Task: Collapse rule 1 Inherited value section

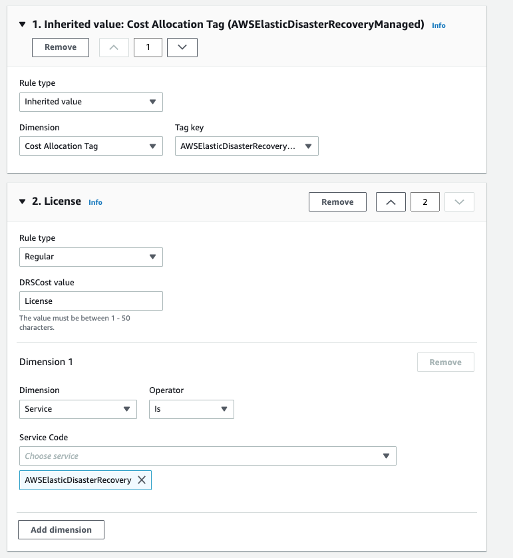Action: pyautogui.click(x=22, y=25)
